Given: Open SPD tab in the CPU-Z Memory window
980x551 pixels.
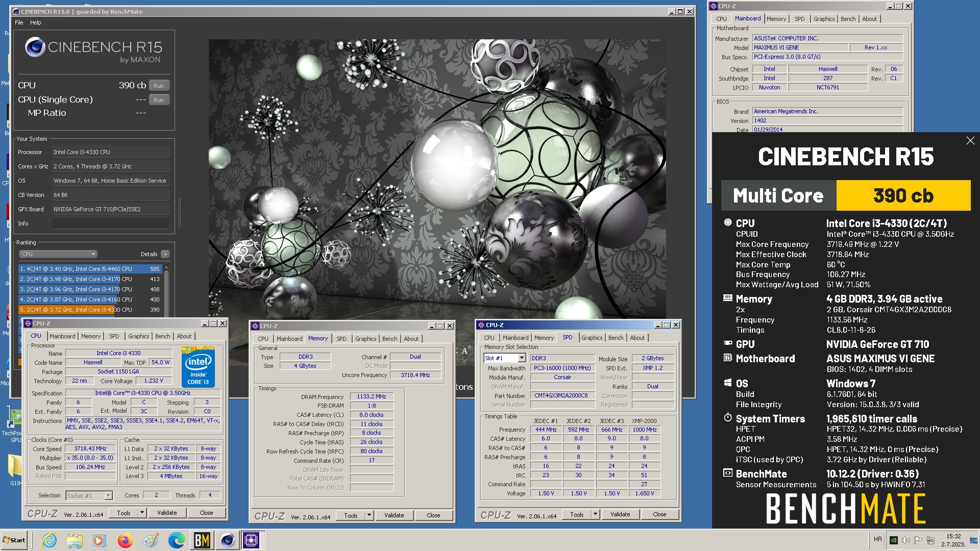Looking at the screenshot, I should [341, 339].
